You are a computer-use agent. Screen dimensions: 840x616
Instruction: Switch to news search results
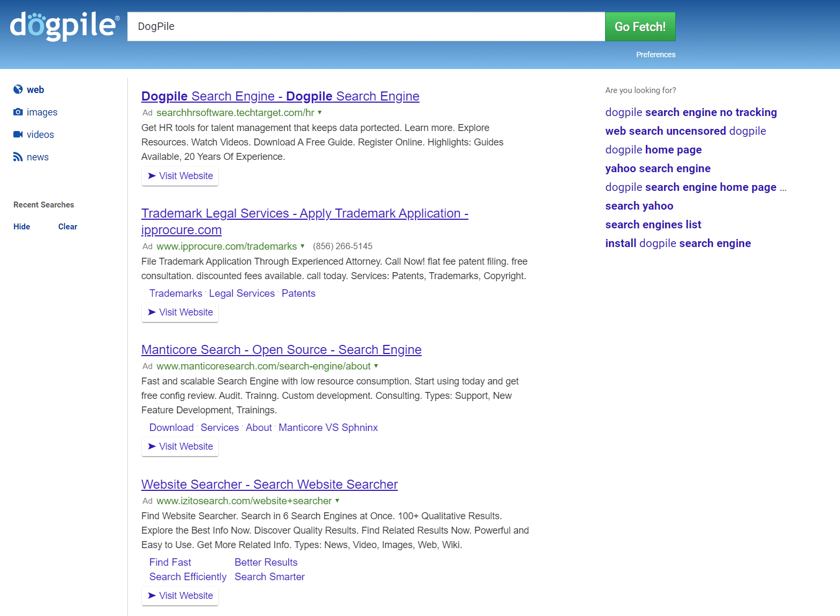[x=37, y=157]
